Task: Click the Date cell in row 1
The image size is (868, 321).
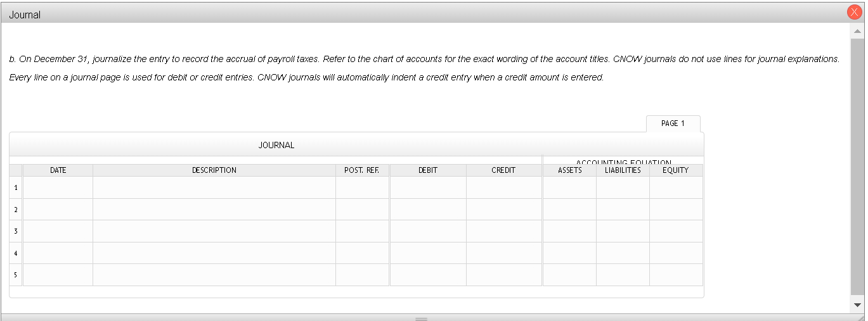Action: (x=58, y=187)
